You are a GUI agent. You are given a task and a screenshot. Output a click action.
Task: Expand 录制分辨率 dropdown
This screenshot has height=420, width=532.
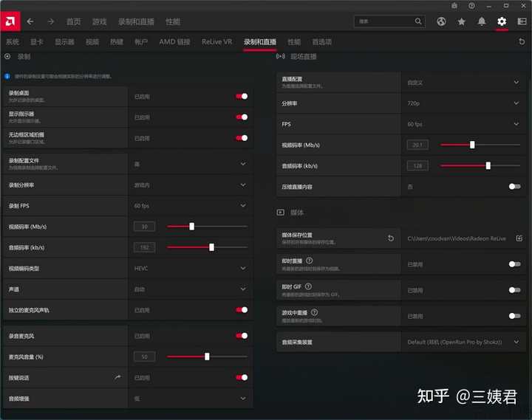[x=191, y=185]
